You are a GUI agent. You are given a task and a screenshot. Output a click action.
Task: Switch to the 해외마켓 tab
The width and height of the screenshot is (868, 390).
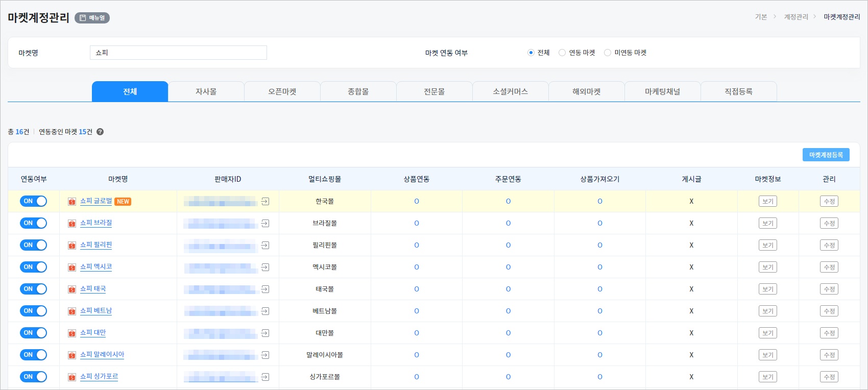tap(587, 91)
